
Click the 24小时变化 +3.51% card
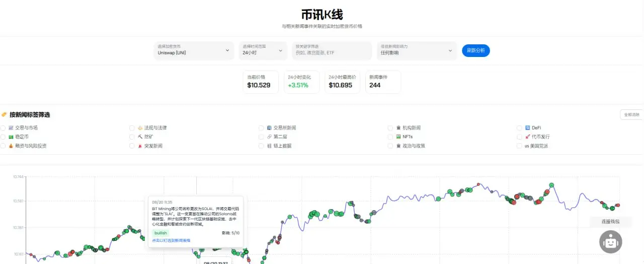(302, 82)
